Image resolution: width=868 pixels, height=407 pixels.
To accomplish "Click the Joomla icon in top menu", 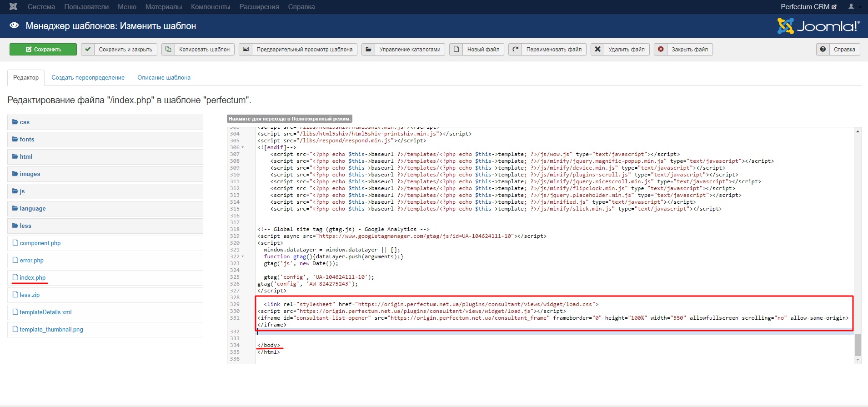I will (x=13, y=6).
